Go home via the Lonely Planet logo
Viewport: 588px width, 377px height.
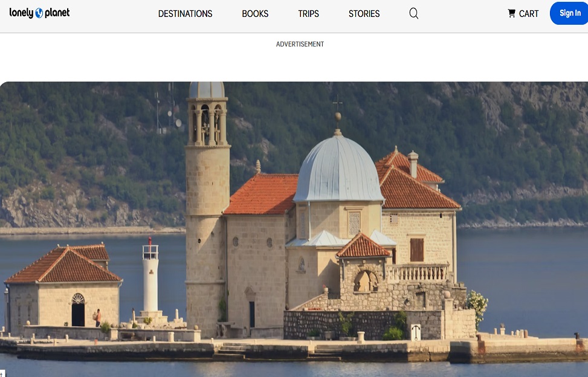click(40, 13)
